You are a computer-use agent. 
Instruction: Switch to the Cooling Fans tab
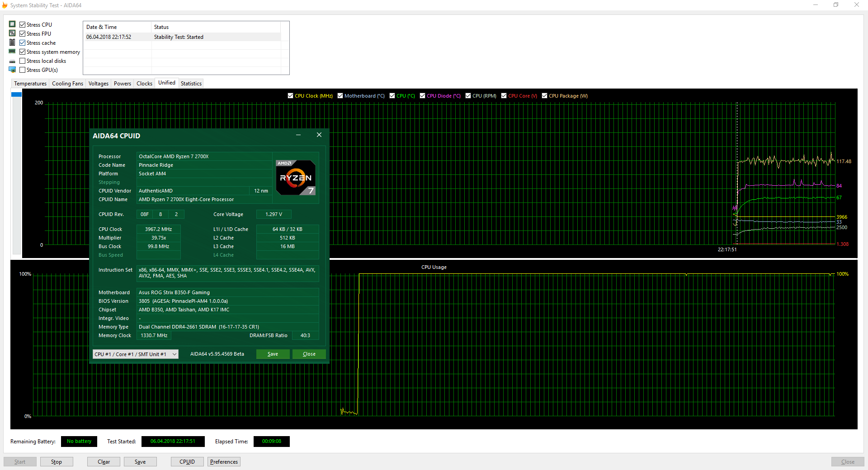coord(67,84)
